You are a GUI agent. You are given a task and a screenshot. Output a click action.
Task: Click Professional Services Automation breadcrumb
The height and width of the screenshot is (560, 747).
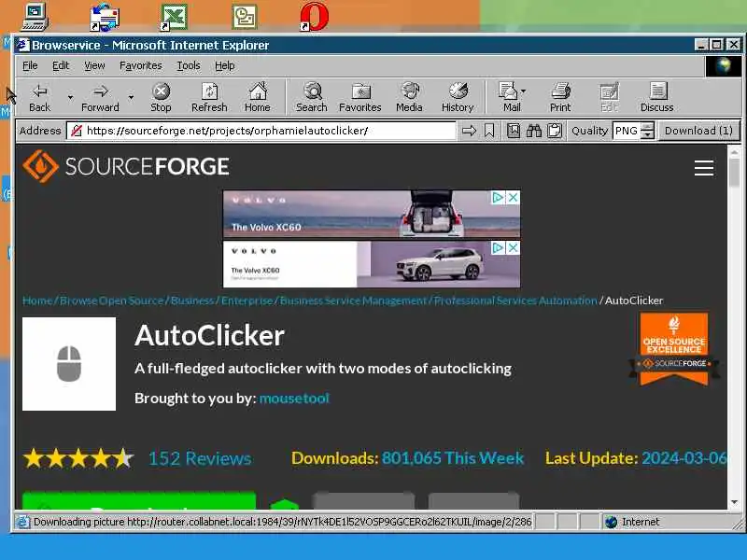click(x=515, y=301)
